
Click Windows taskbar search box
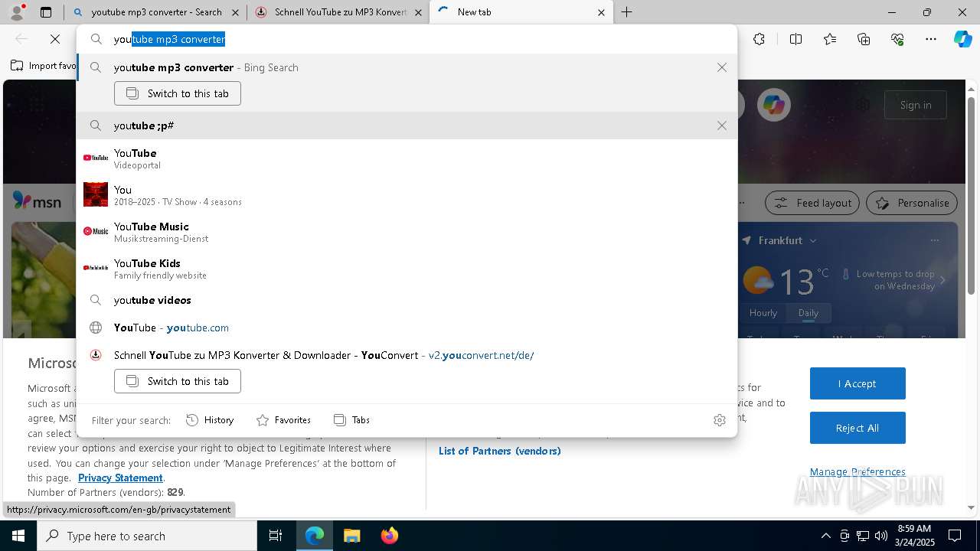point(147,536)
